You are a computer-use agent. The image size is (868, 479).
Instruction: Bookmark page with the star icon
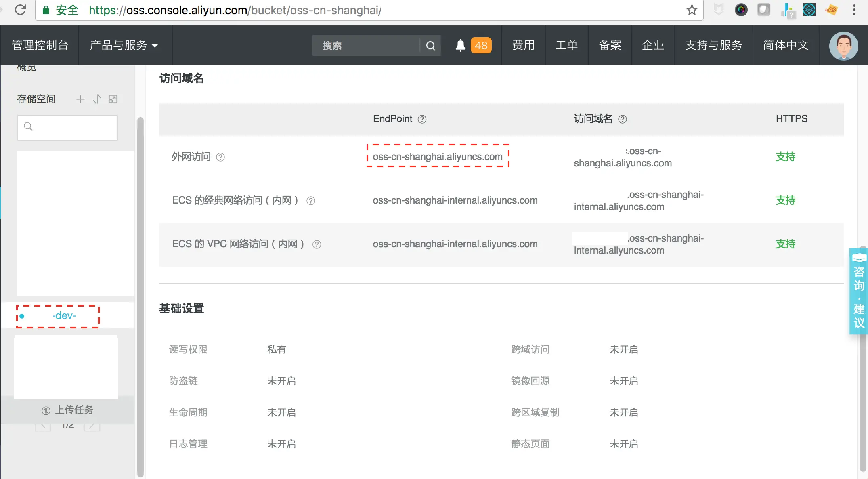click(x=692, y=10)
